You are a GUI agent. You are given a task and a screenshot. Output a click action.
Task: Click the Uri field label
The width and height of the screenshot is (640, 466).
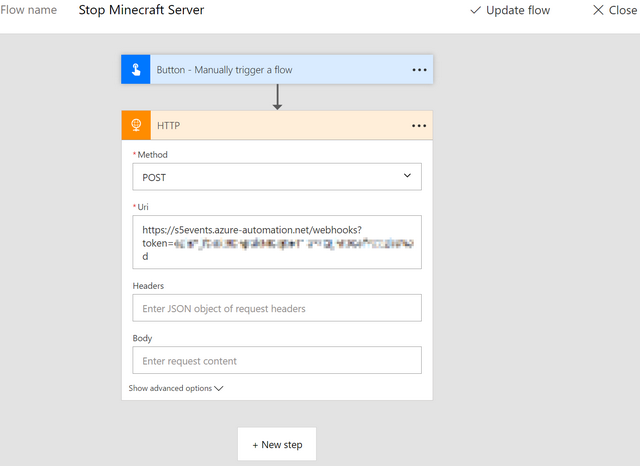pyautogui.click(x=143, y=207)
